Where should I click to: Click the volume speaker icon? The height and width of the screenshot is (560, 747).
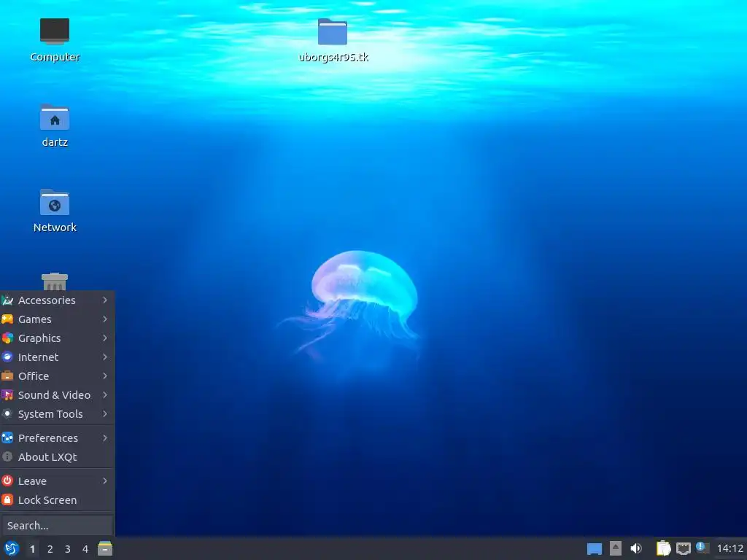(636, 548)
